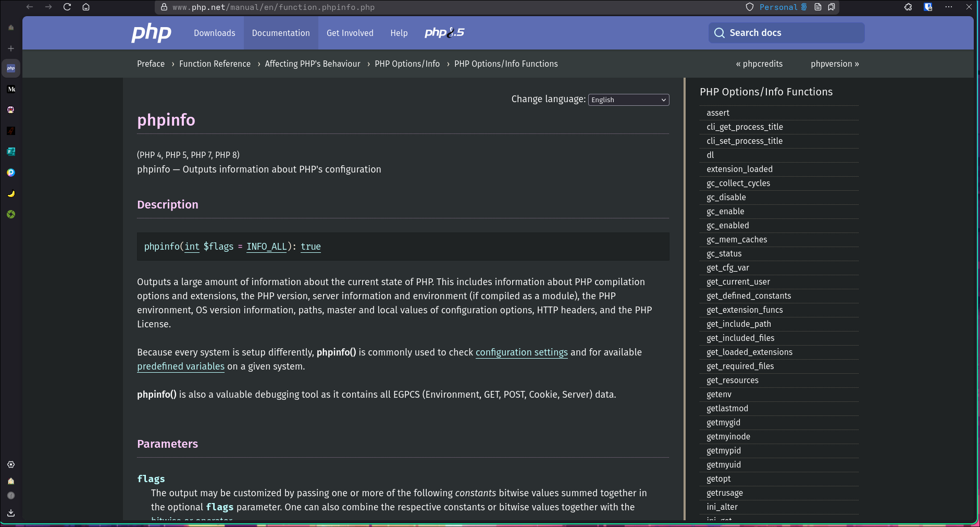Click the Search docs field
The width and height of the screenshot is (980, 527).
point(786,33)
